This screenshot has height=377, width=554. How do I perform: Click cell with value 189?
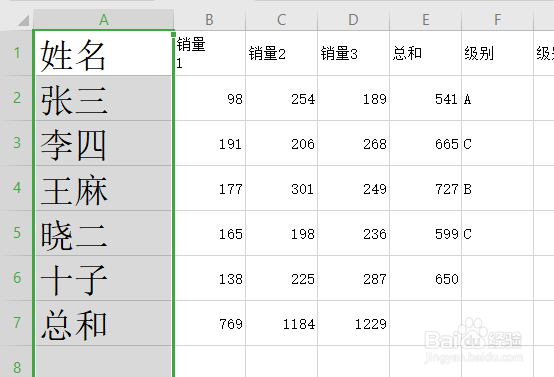point(353,98)
